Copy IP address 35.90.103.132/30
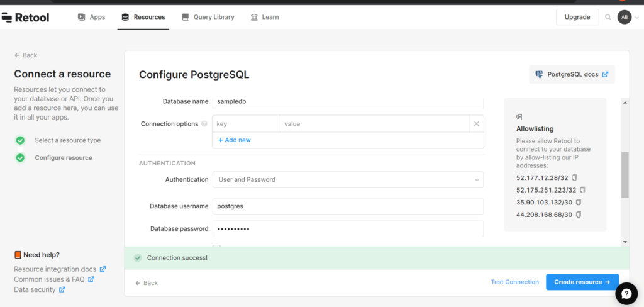 [x=579, y=202]
